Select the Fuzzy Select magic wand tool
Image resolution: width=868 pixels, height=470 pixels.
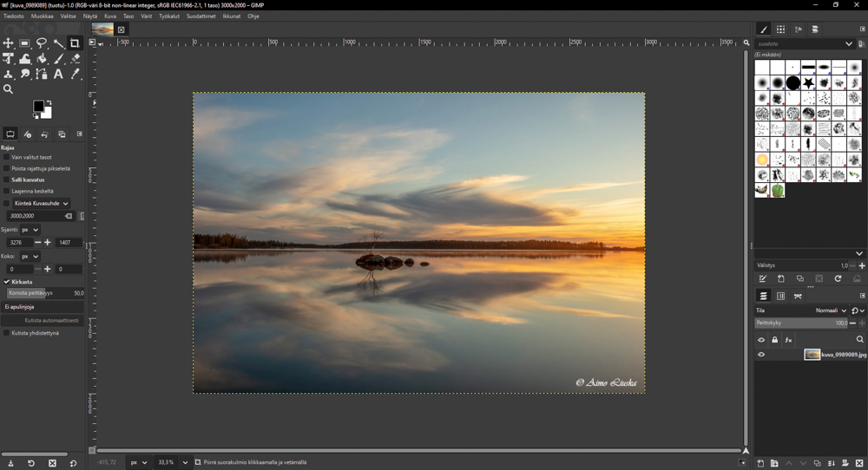59,43
